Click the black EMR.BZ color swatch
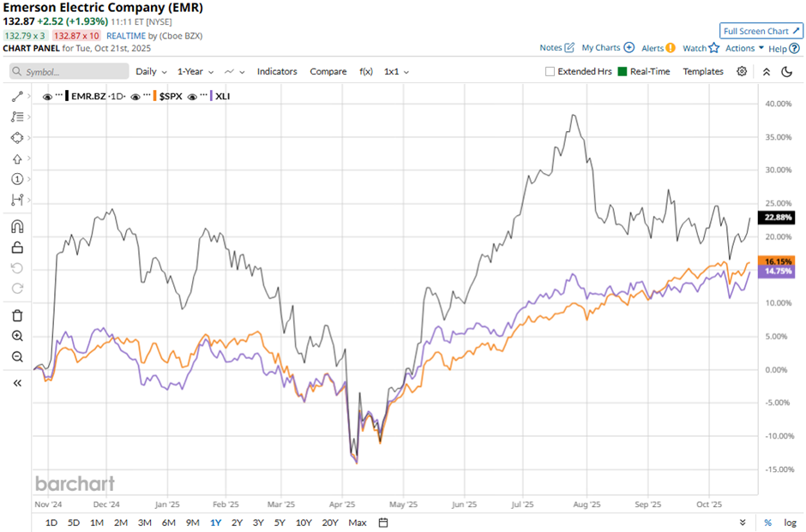The width and height of the screenshot is (806, 532). pos(67,96)
